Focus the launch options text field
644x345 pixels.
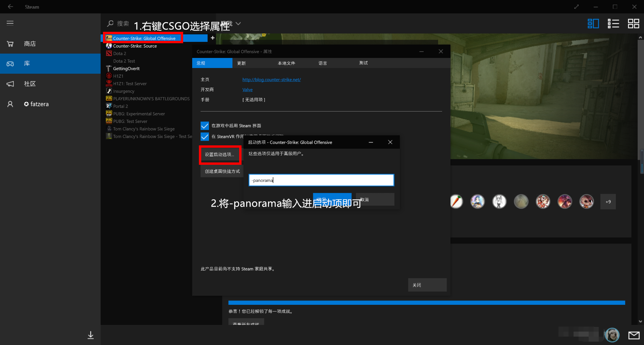[321, 180]
